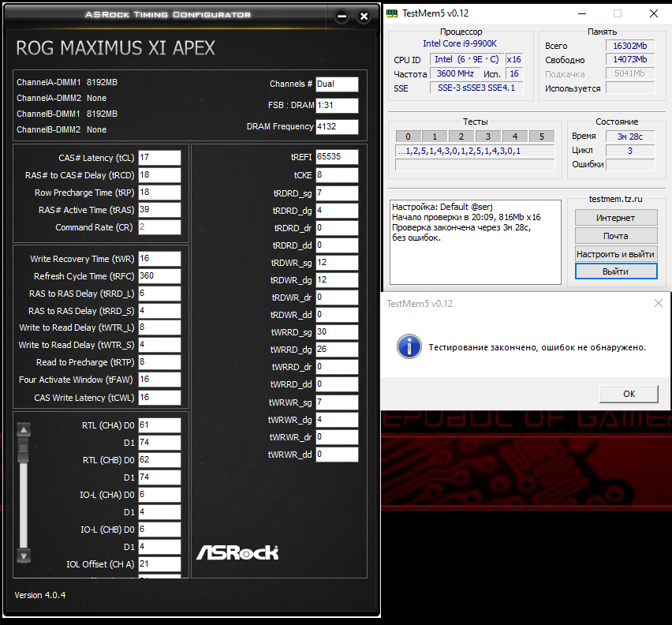Screen dimensions: 672x625
Task: Select test box number 1
Action: point(435,137)
